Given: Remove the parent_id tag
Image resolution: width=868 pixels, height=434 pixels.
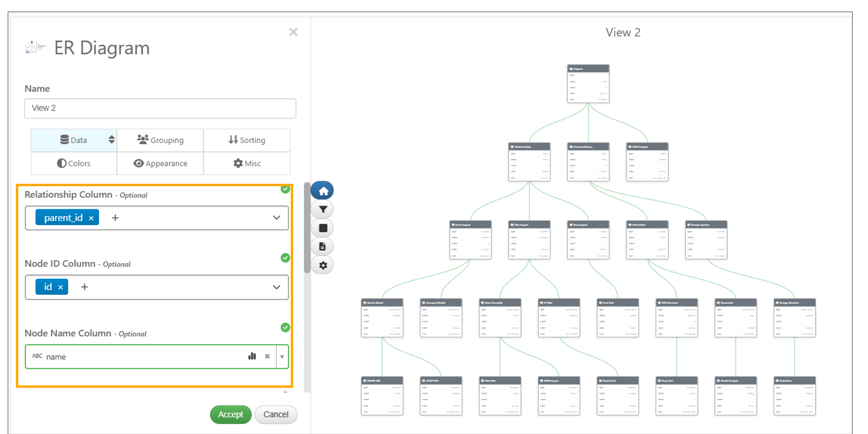Looking at the screenshot, I should pyautogui.click(x=91, y=218).
